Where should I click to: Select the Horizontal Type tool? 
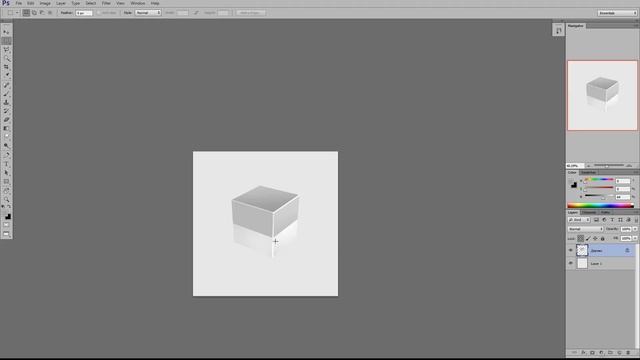click(6, 164)
